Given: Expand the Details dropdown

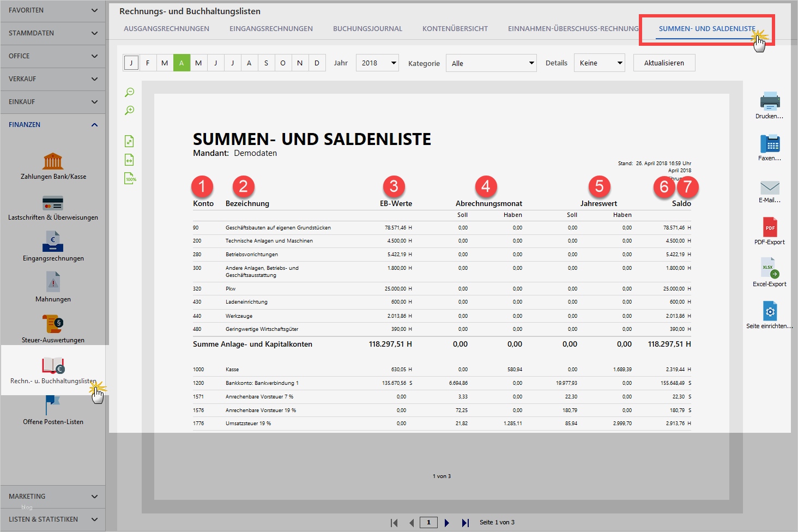Looking at the screenshot, I should (x=599, y=63).
